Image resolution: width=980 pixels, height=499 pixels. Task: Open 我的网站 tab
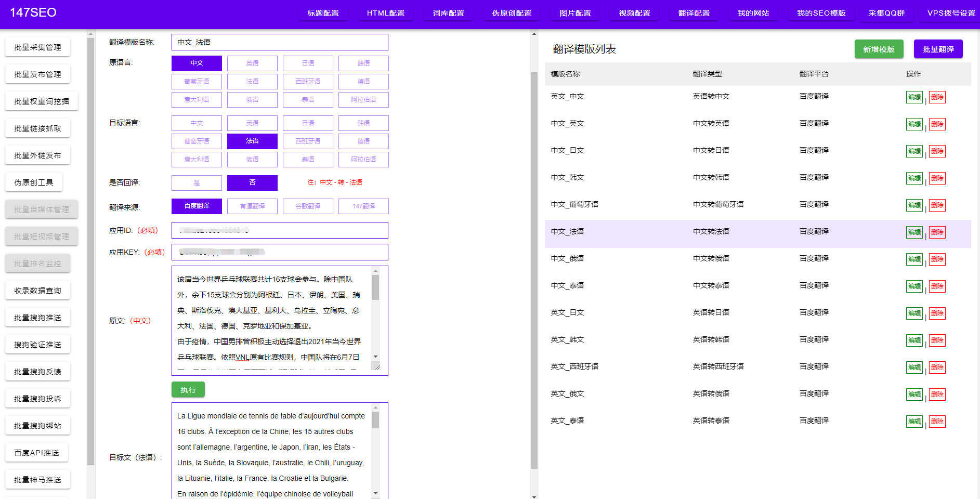pos(753,13)
